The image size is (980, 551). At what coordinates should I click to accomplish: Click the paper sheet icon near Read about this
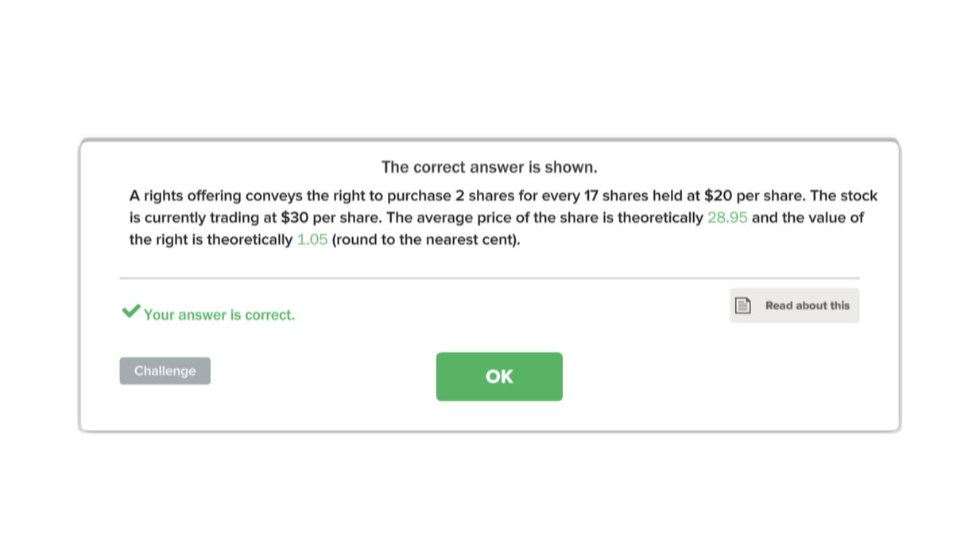pos(743,305)
